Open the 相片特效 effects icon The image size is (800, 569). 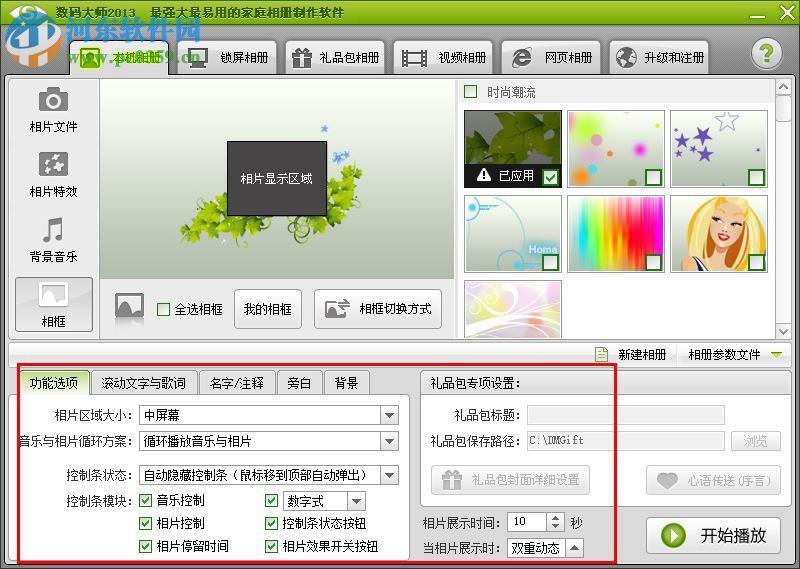53,164
